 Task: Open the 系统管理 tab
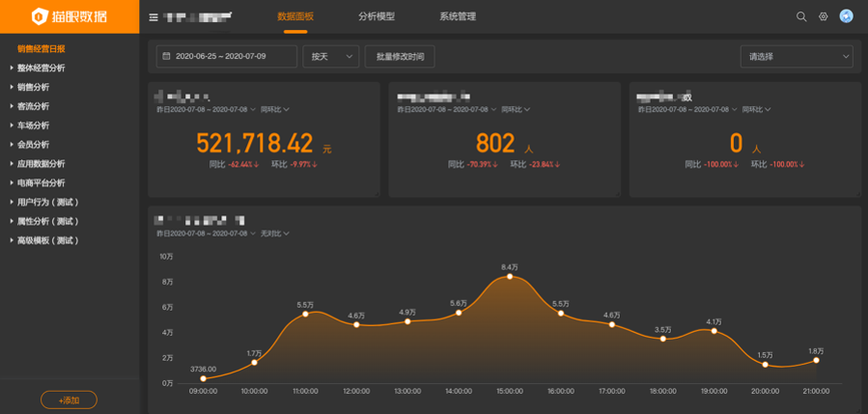[457, 16]
